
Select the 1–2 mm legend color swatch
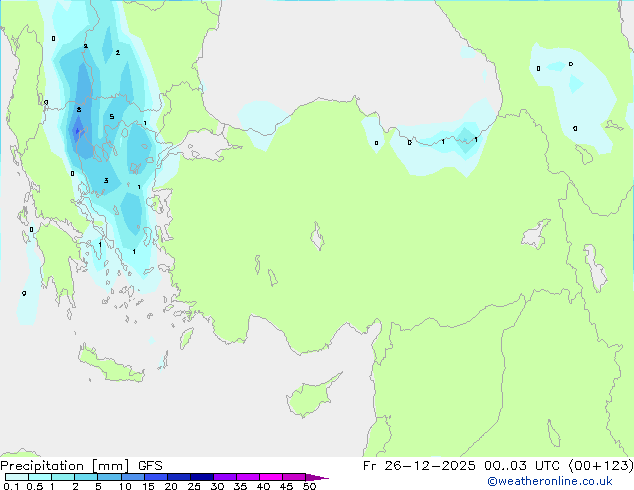pyautogui.click(x=63, y=477)
